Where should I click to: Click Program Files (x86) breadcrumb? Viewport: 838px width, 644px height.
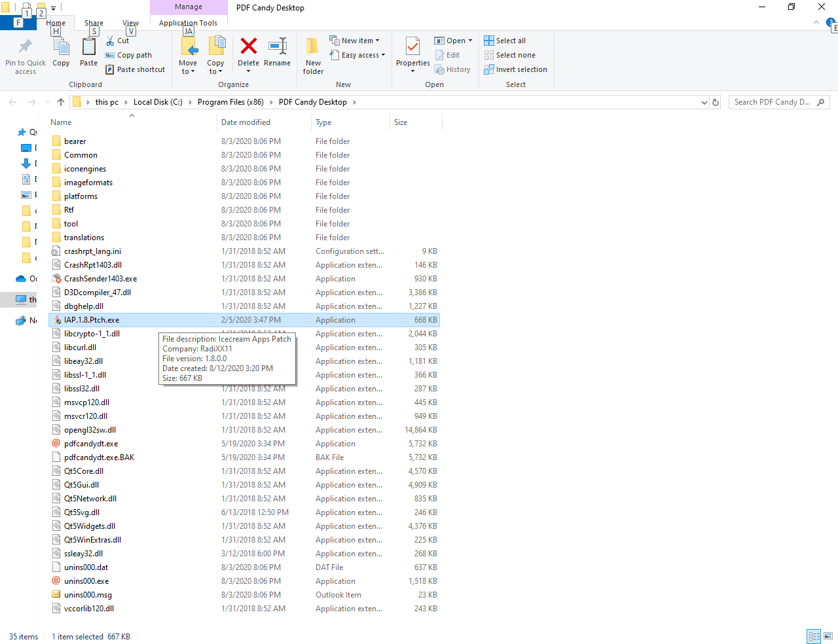[x=230, y=102]
